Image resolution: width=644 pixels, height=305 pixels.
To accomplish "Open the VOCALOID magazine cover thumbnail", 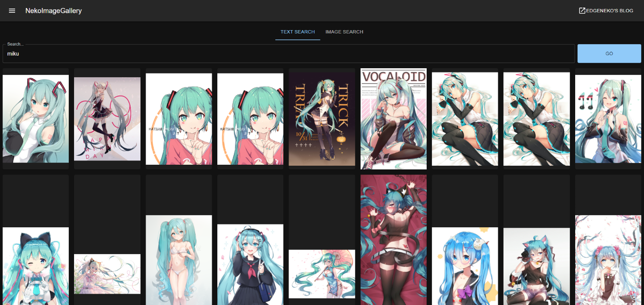I will point(394,119).
